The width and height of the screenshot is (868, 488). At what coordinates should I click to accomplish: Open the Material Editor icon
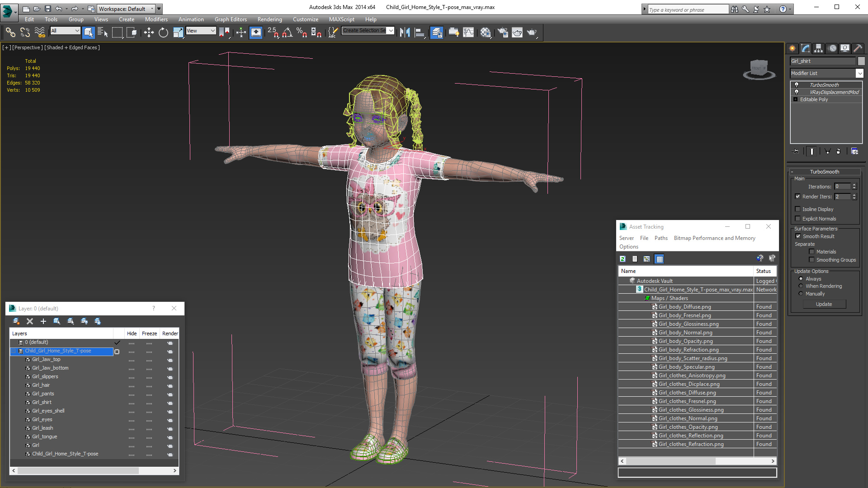click(x=486, y=32)
